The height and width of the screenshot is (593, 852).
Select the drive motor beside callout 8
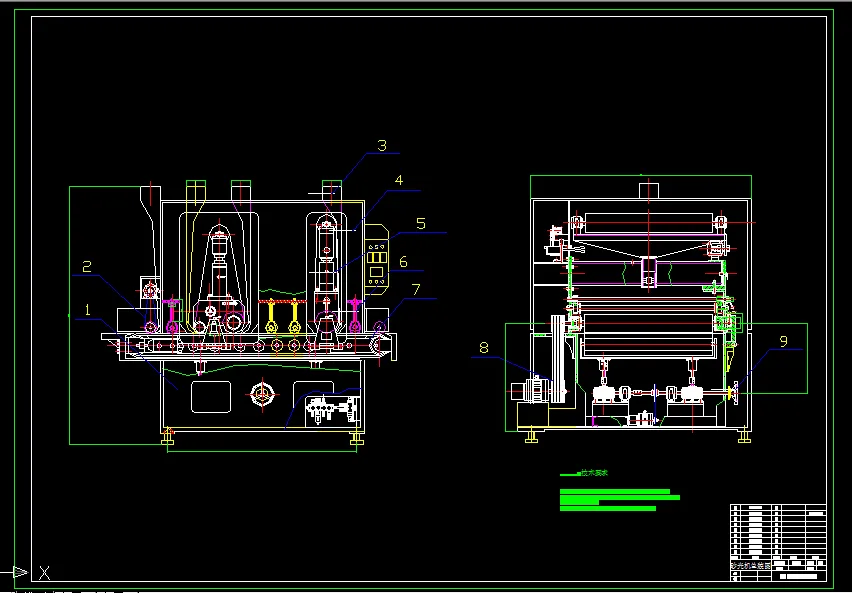530,390
